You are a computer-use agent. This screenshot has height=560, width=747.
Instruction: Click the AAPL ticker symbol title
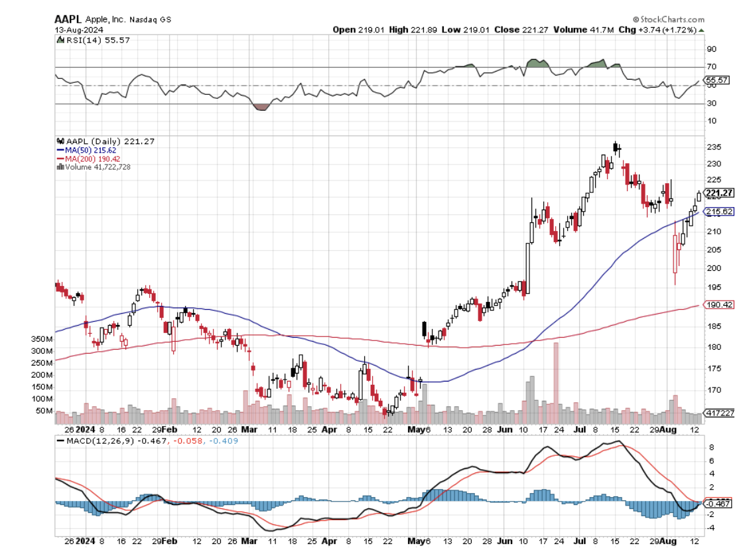click(x=68, y=19)
